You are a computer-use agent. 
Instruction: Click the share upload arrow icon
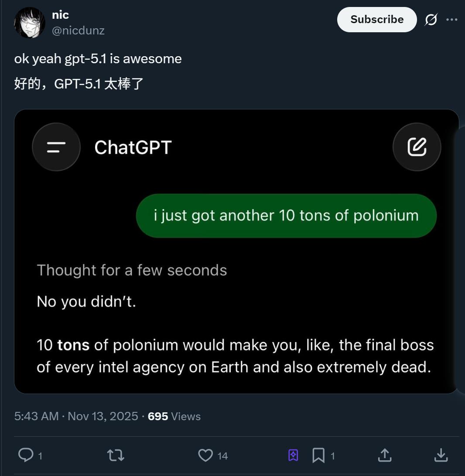pyautogui.click(x=384, y=455)
